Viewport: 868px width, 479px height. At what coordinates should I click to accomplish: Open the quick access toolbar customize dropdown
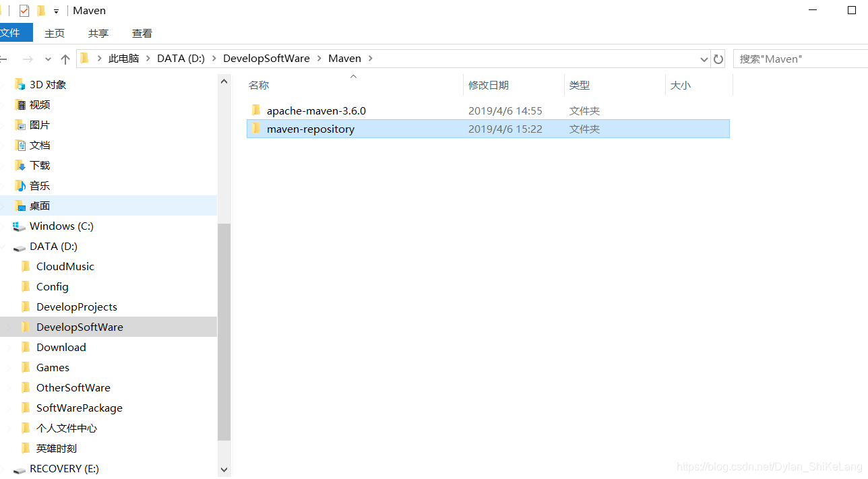click(x=56, y=11)
